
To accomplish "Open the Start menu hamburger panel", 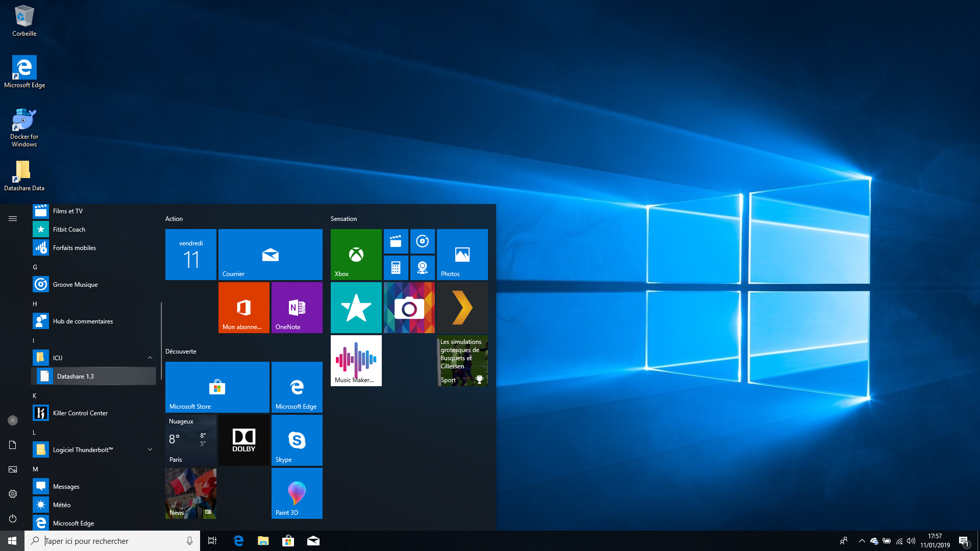I will click(x=13, y=218).
